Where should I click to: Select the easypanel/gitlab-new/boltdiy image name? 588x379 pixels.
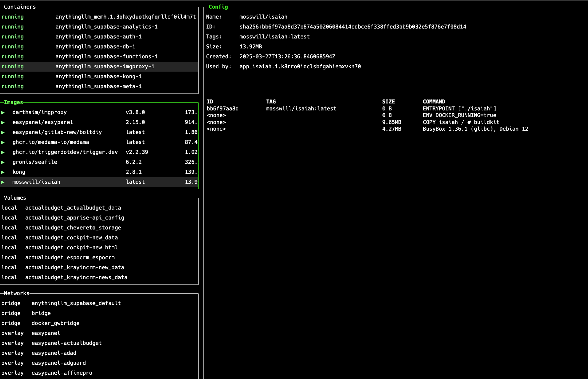[57, 132]
